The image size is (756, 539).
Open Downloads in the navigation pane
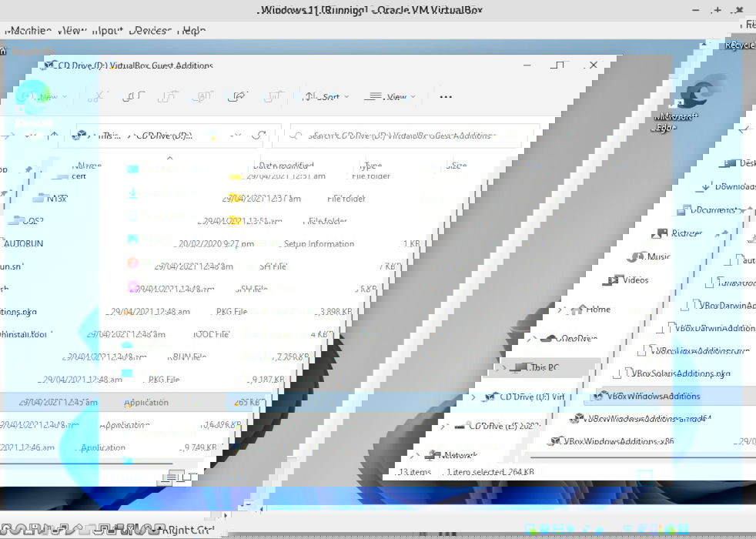point(728,186)
